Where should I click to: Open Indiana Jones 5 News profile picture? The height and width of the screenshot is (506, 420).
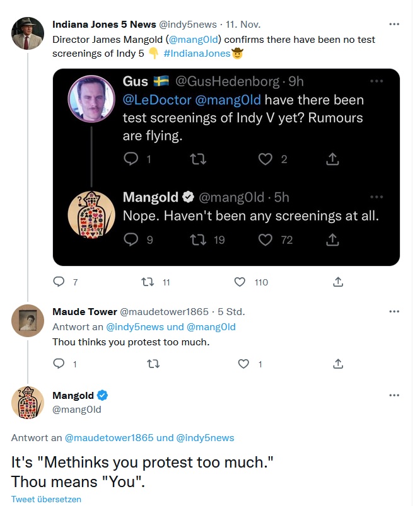click(x=28, y=33)
